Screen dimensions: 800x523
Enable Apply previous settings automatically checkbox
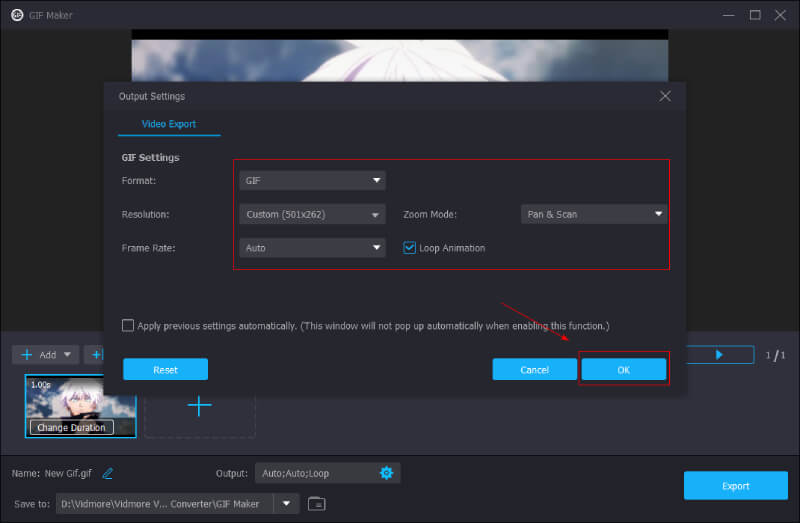[x=128, y=326]
